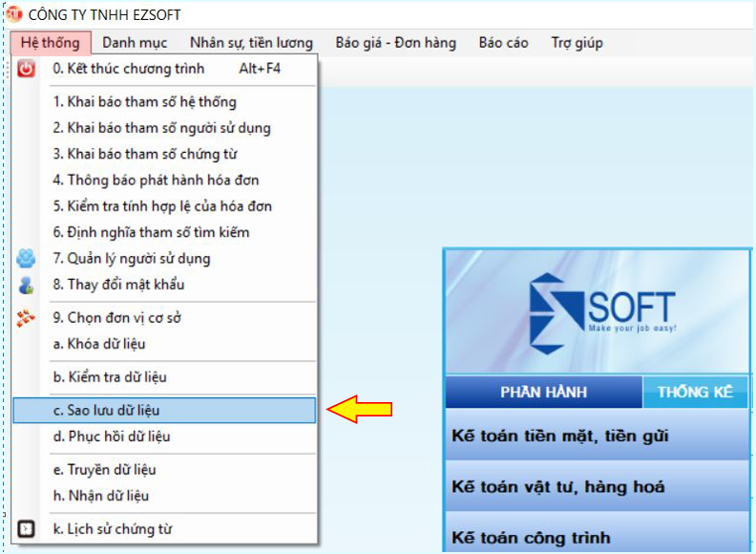
Task: Expand the Báo cáo menu
Action: (503, 43)
